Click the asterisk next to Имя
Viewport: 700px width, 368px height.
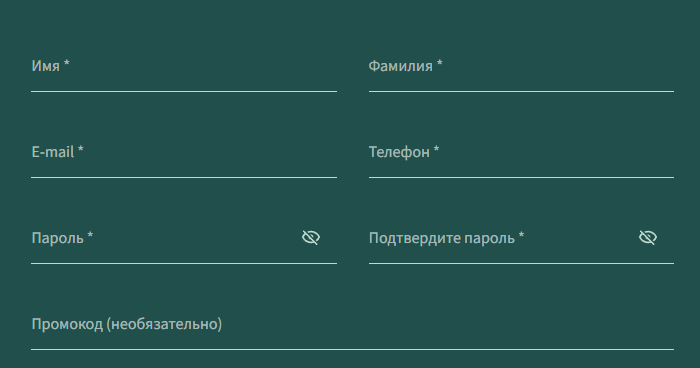[67, 63]
